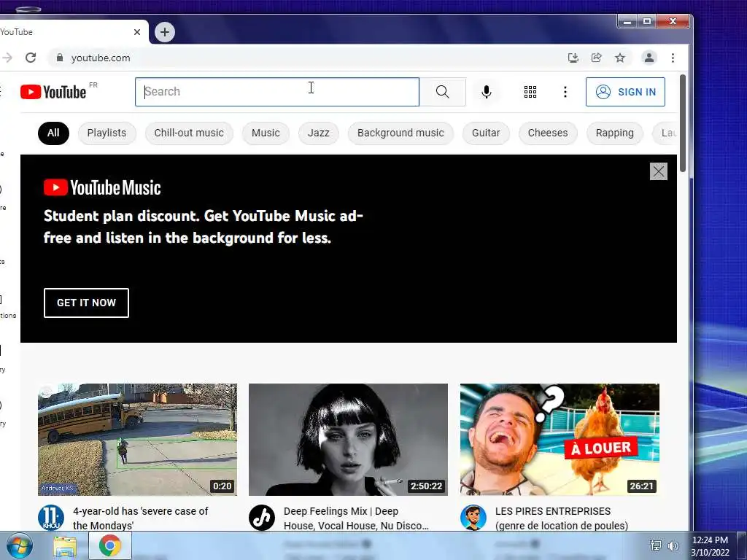747x560 pixels.
Task: Open Chrome profile avatar icon
Action: [649, 58]
